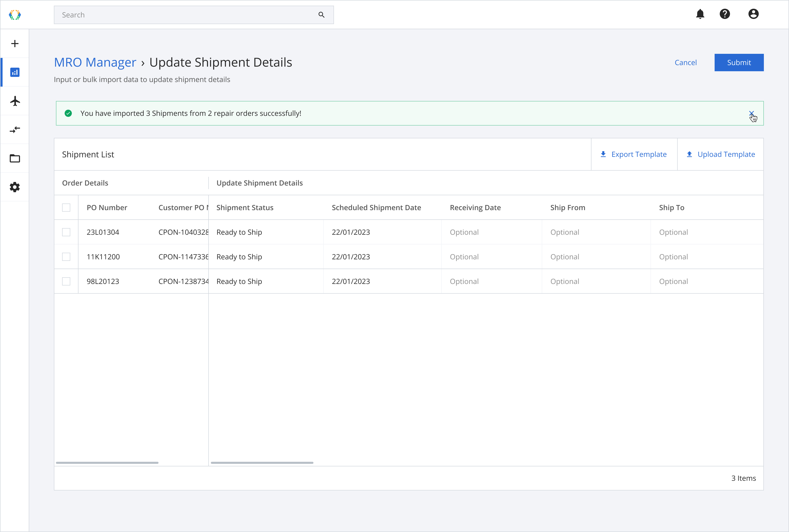Click Ship From field for 11K11200
The width and height of the screenshot is (789, 532).
(x=596, y=257)
